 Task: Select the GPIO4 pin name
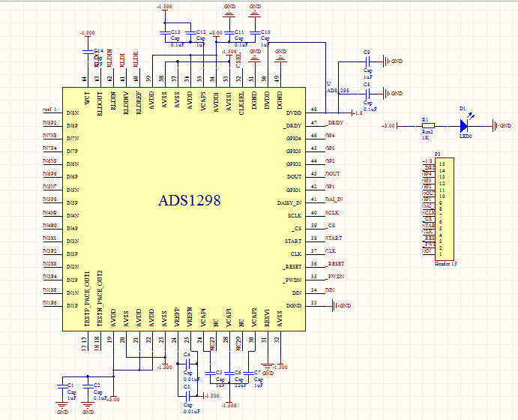click(294, 139)
